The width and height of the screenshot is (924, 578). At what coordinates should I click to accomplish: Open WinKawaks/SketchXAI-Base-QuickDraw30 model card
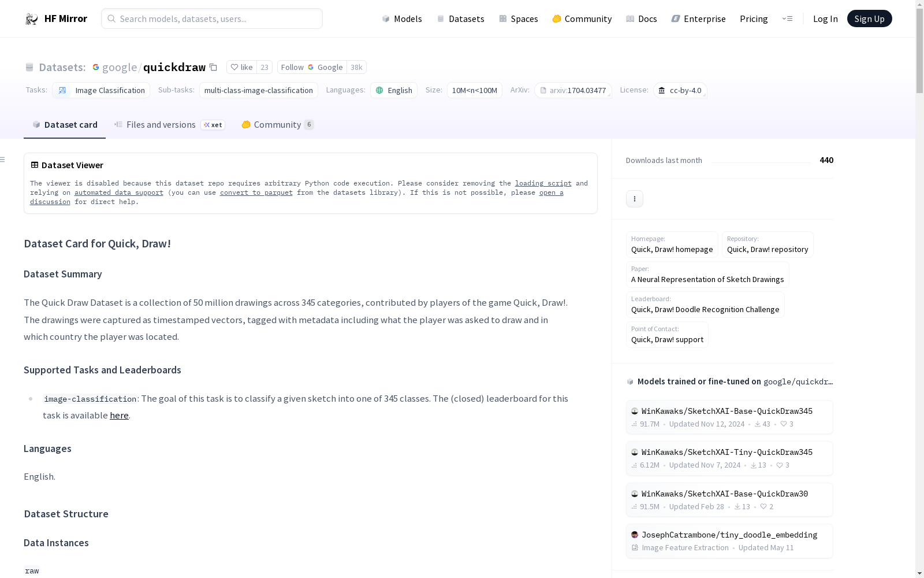[729, 500]
